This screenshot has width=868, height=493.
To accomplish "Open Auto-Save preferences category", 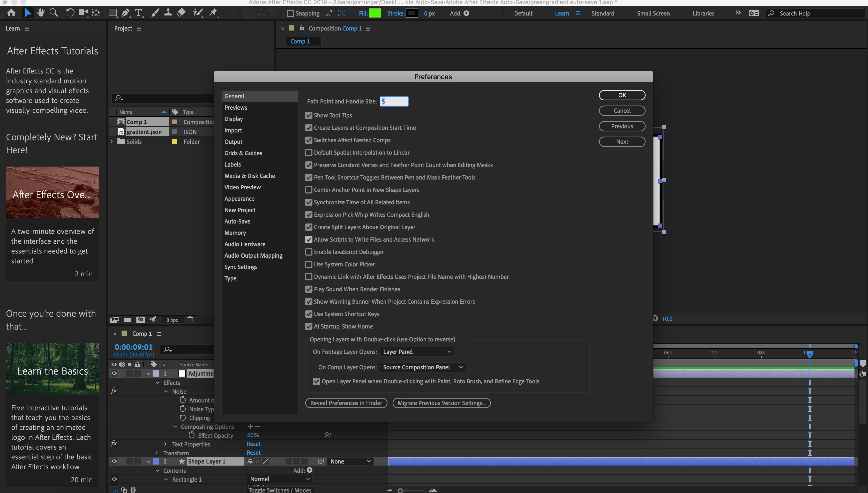I will pyautogui.click(x=237, y=221).
